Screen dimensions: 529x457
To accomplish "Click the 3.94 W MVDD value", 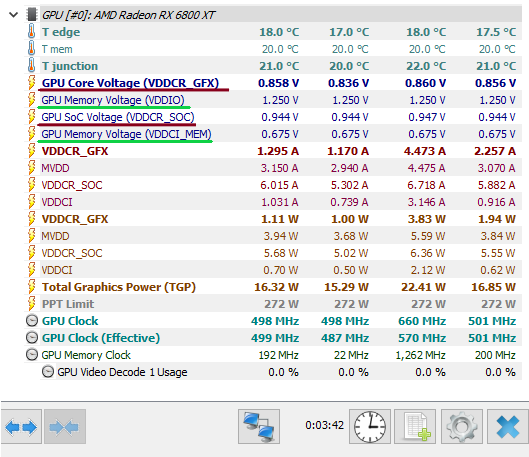I will [281, 236].
